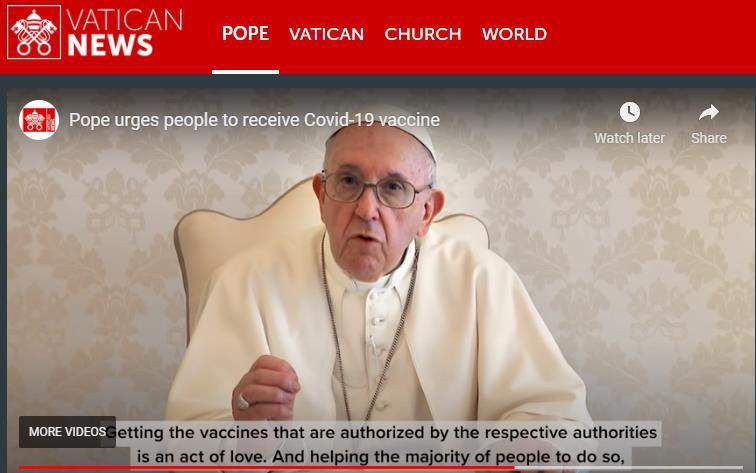756x473 pixels.
Task: Seek within the red progress bar
Action: pyautogui.click(x=267, y=468)
